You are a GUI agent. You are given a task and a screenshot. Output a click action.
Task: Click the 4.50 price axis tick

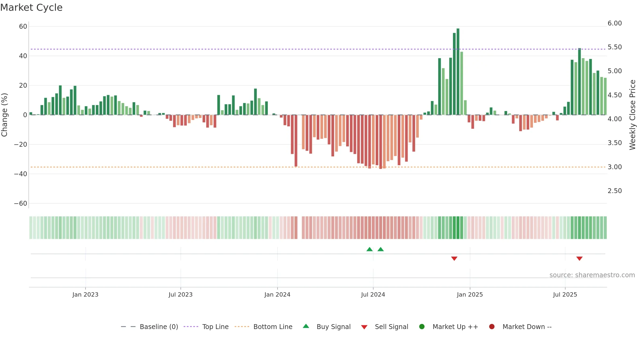615,95
